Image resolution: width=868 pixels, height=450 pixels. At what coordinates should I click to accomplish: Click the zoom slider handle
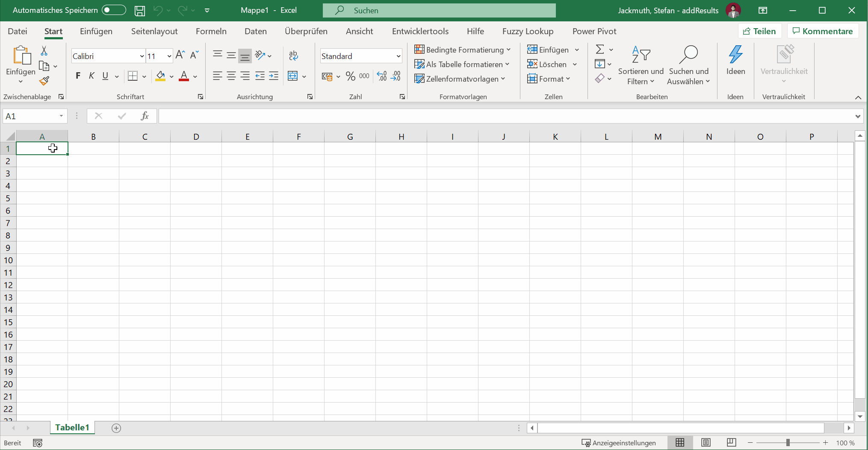pyautogui.click(x=788, y=443)
